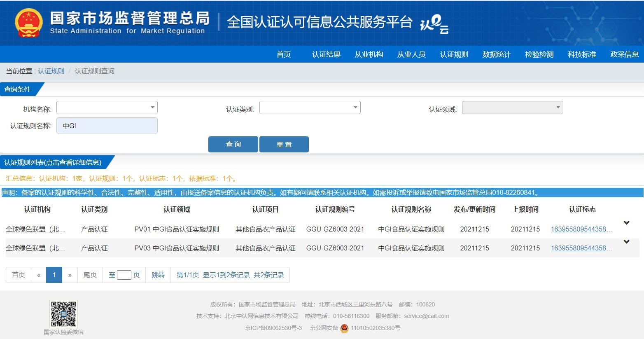Click the 认e云 logo in header
Screen dimensions: 644x339
click(x=434, y=23)
